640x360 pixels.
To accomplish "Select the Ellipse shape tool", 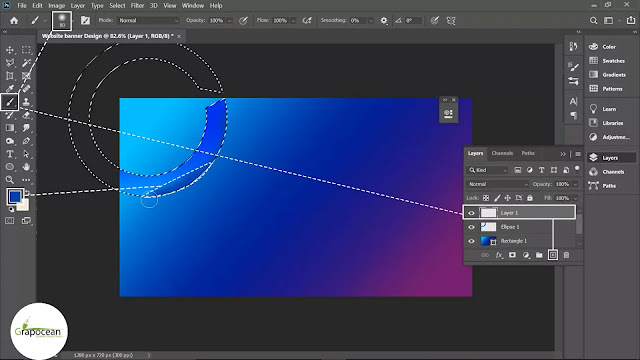I will click(10, 167).
